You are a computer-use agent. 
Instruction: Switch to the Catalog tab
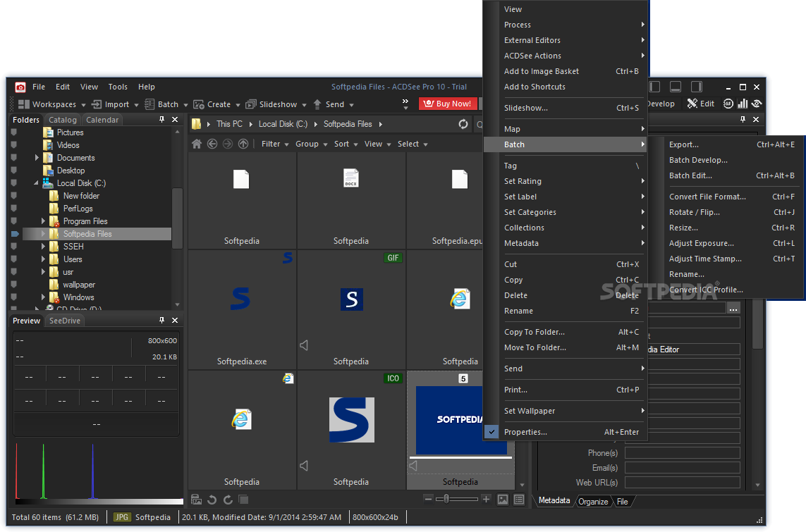(x=63, y=120)
